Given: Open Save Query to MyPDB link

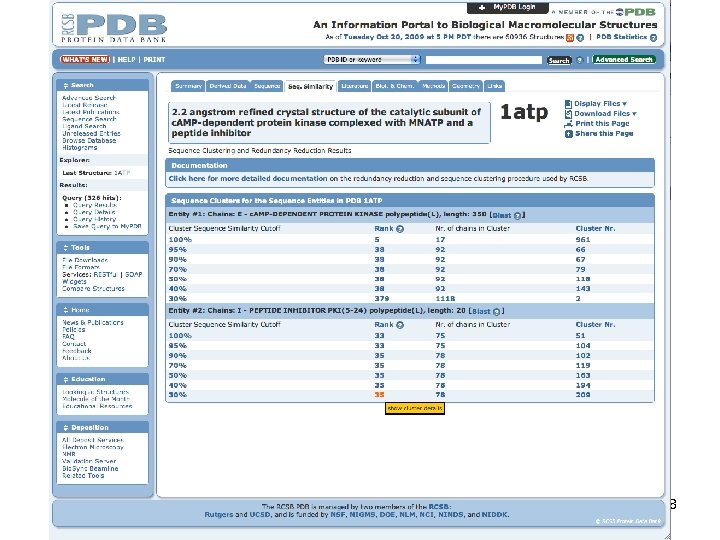Looking at the screenshot, I should coord(107,226).
